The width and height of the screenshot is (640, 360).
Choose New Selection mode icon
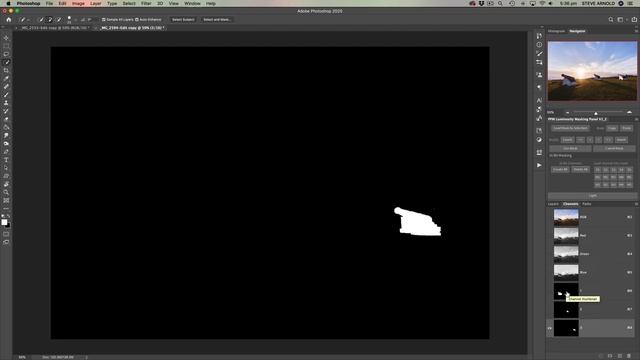coord(41,20)
